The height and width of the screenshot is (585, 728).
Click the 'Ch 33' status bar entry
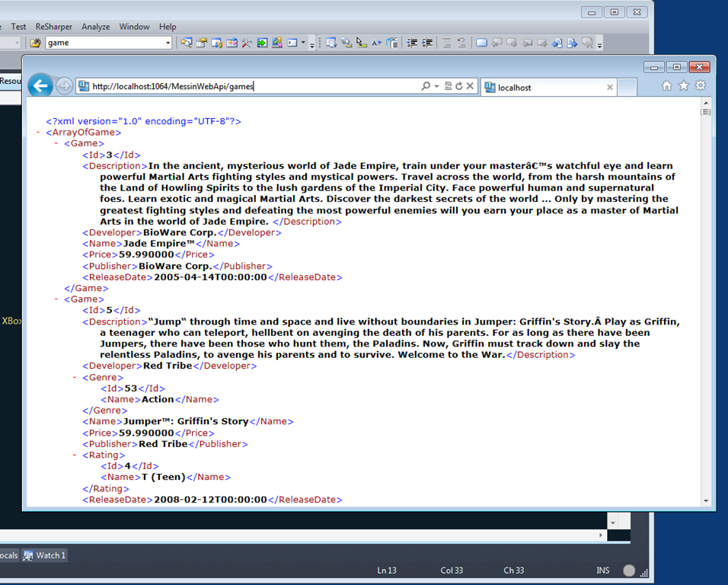click(x=513, y=570)
